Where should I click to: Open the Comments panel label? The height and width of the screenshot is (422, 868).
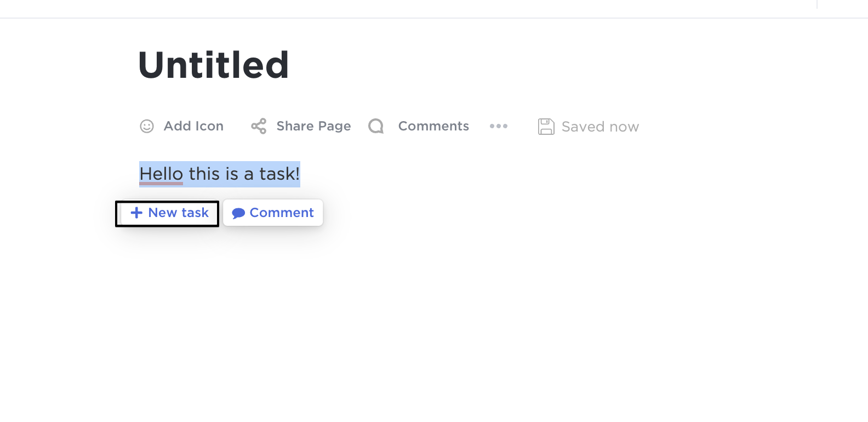[433, 126]
